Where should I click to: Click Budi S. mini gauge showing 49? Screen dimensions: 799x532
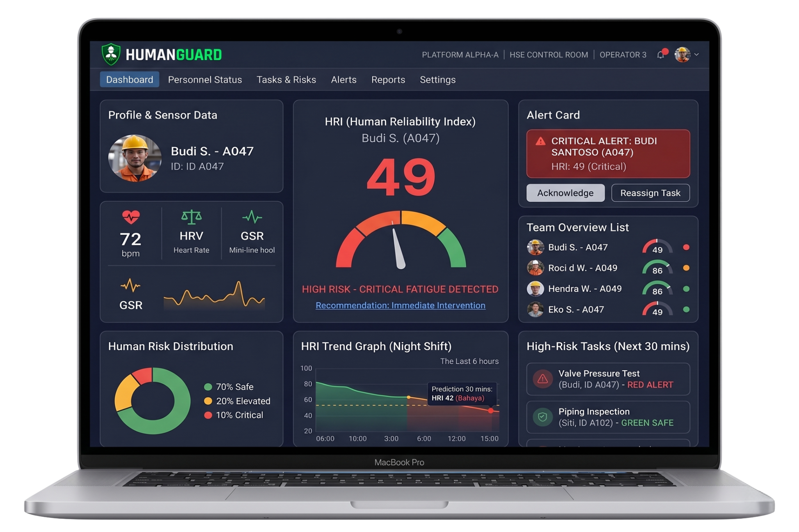[x=657, y=247]
